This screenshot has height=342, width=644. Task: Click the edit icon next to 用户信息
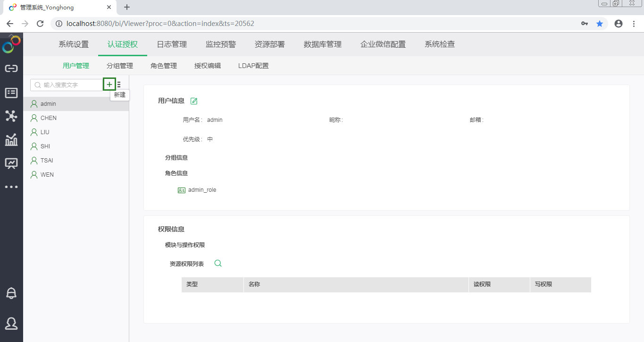coord(194,101)
